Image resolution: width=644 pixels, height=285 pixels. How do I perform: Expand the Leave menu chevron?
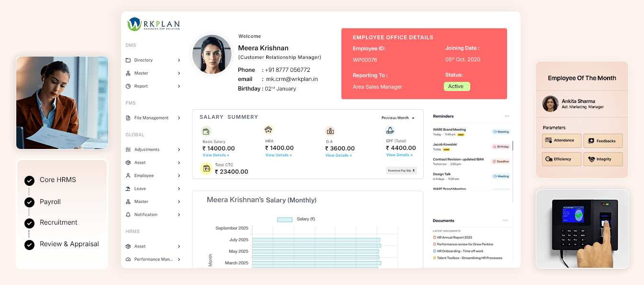point(179,189)
